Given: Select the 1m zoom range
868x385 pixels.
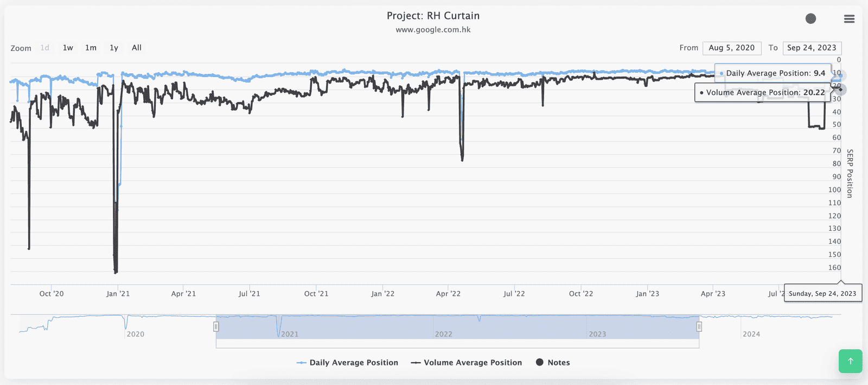Looking at the screenshot, I should pos(91,48).
